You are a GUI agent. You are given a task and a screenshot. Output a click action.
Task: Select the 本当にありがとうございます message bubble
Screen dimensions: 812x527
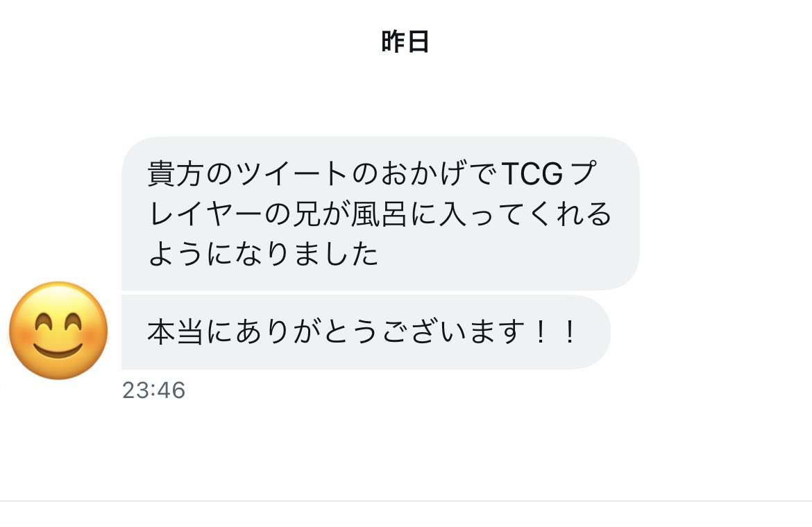(366, 332)
